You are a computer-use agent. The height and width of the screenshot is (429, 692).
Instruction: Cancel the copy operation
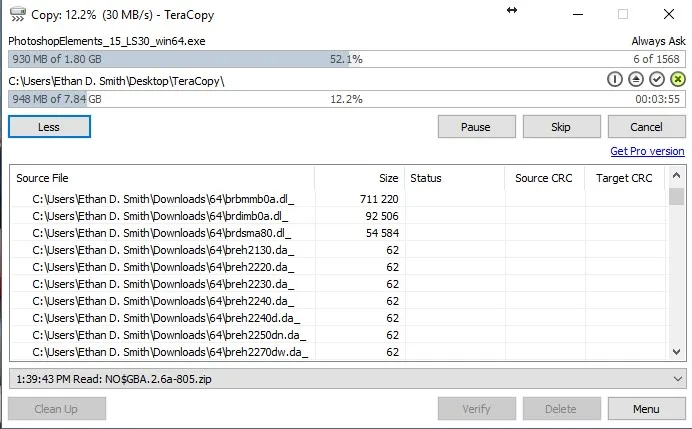(647, 127)
